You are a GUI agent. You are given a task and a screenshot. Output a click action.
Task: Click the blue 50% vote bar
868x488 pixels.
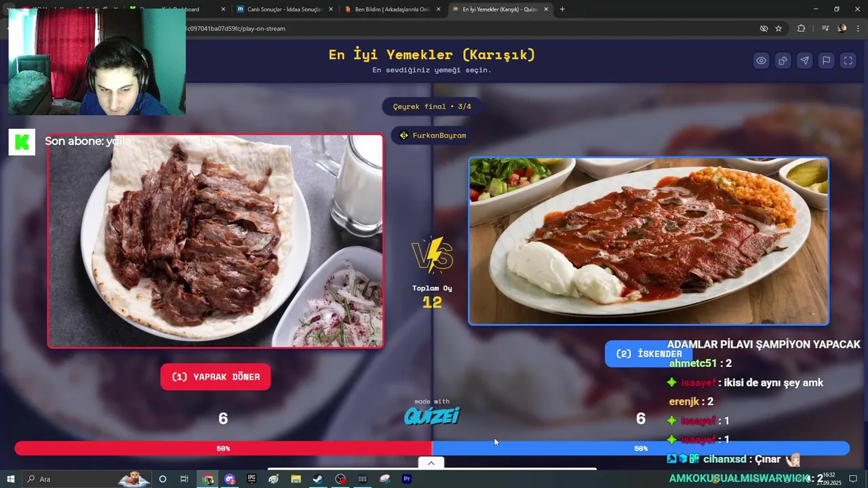point(641,449)
